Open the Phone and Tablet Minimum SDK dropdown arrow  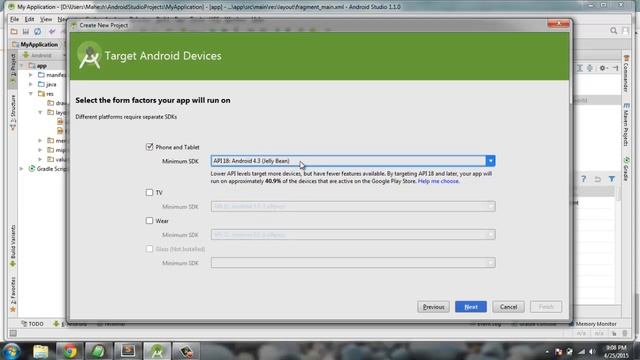[x=490, y=161]
